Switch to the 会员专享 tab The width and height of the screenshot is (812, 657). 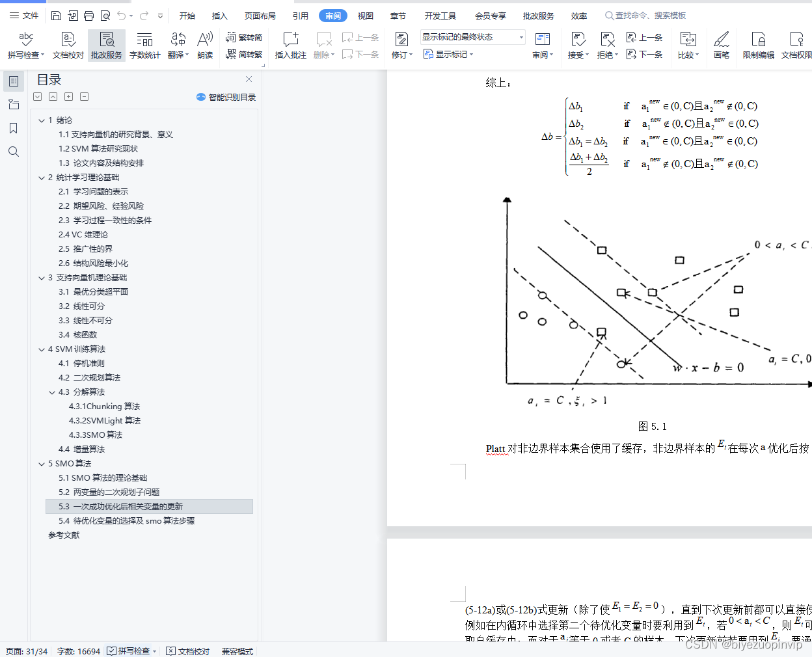pyautogui.click(x=491, y=16)
